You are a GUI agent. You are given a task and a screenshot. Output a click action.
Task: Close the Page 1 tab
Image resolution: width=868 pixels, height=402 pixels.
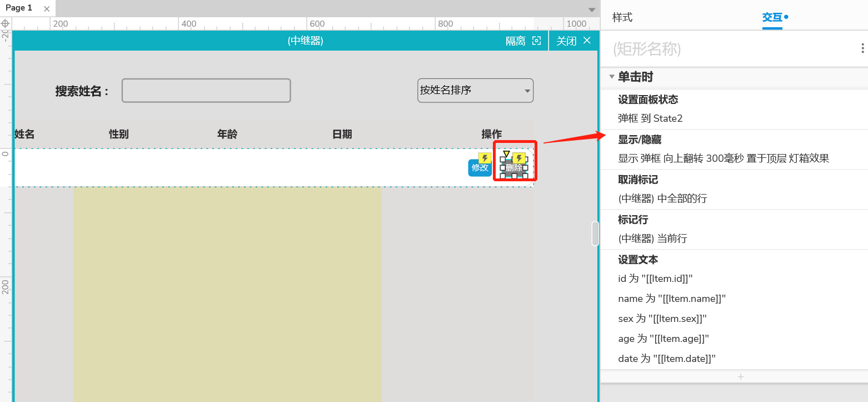pyautogui.click(x=47, y=8)
